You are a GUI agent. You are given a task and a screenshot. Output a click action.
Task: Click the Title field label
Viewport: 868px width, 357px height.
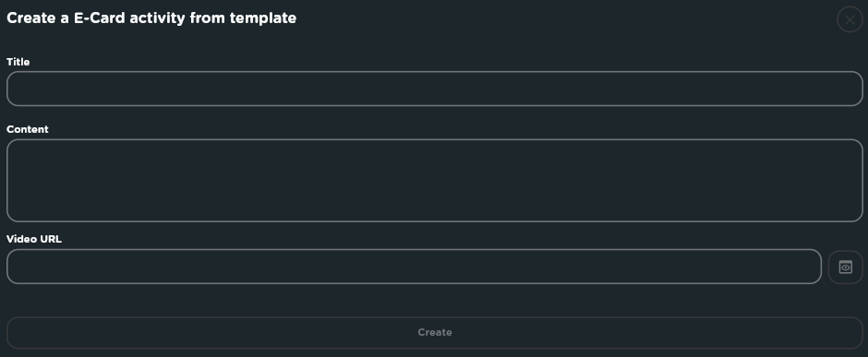(18, 62)
